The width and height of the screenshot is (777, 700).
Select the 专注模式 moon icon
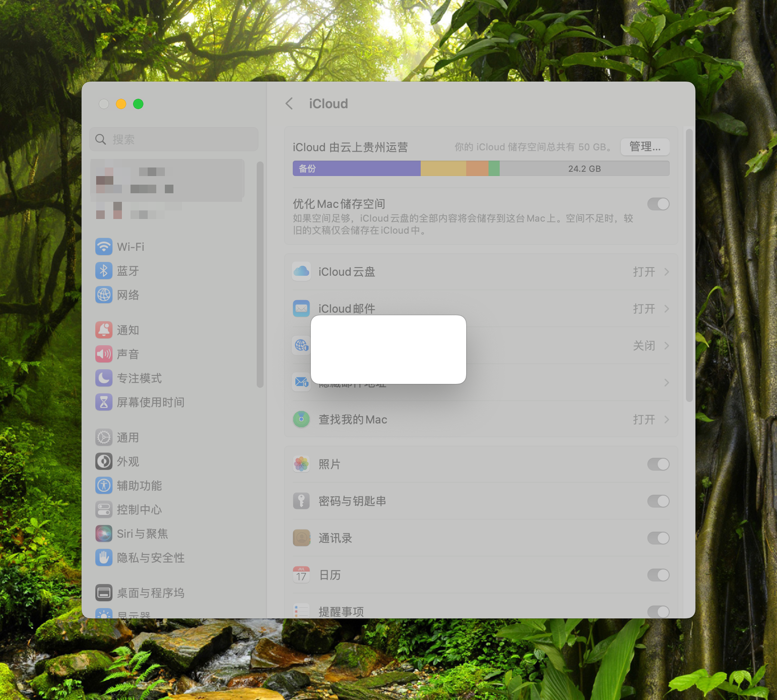tap(104, 378)
